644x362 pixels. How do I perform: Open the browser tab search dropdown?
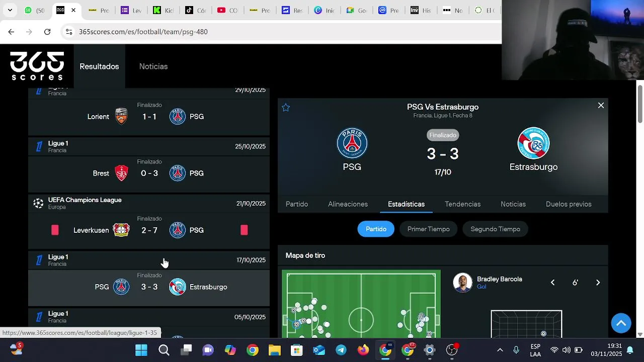[10, 10]
